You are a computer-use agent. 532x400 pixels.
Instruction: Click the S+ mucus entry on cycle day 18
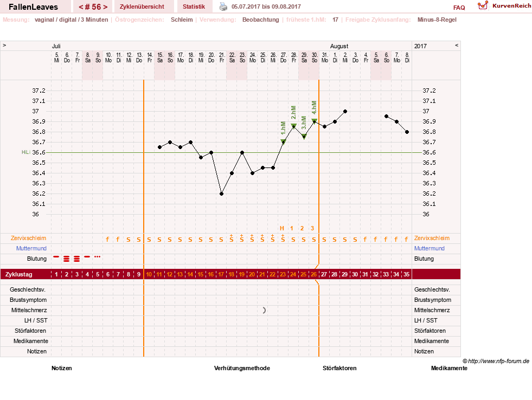pyautogui.click(x=232, y=238)
